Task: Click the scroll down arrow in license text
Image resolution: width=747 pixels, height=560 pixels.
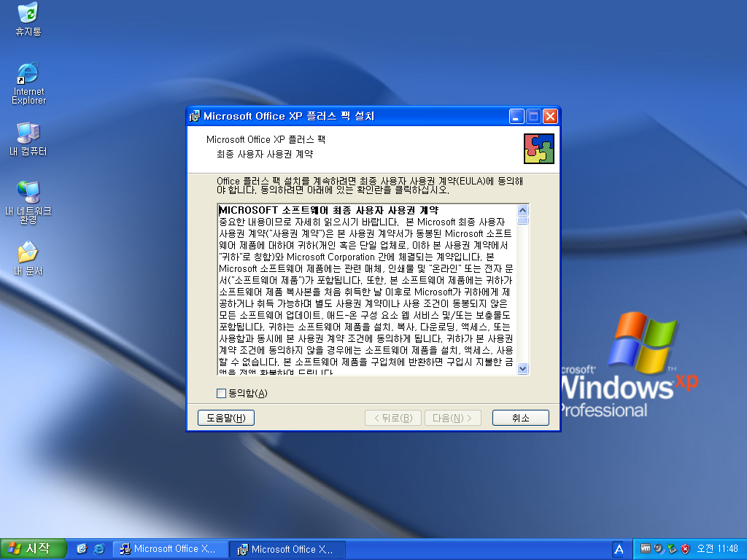Action: (522, 368)
